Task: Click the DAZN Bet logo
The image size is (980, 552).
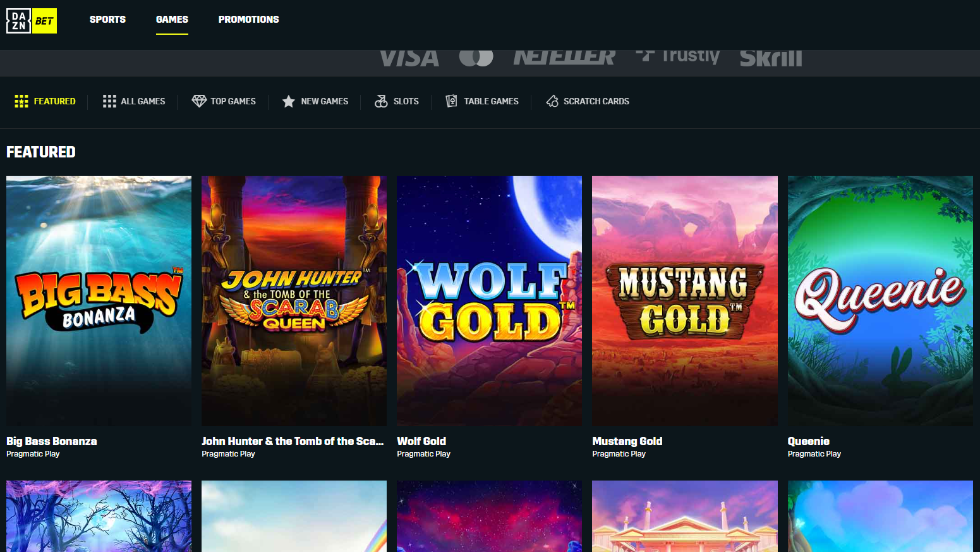Action: (31, 20)
